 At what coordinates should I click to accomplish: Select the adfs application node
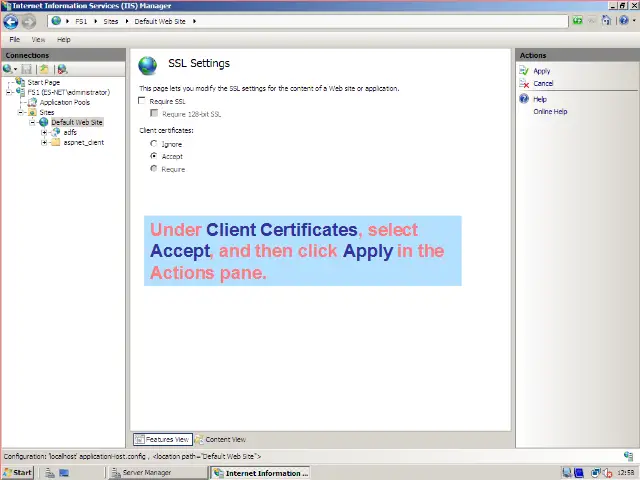pos(70,132)
